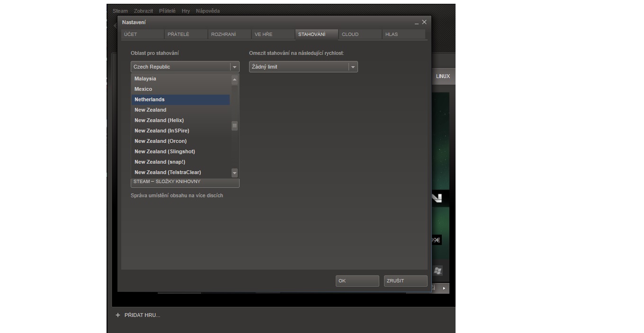Switch to the ROZHRANÍ tab
The height and width of the screenshot is (333, 644).
[230, 34]
